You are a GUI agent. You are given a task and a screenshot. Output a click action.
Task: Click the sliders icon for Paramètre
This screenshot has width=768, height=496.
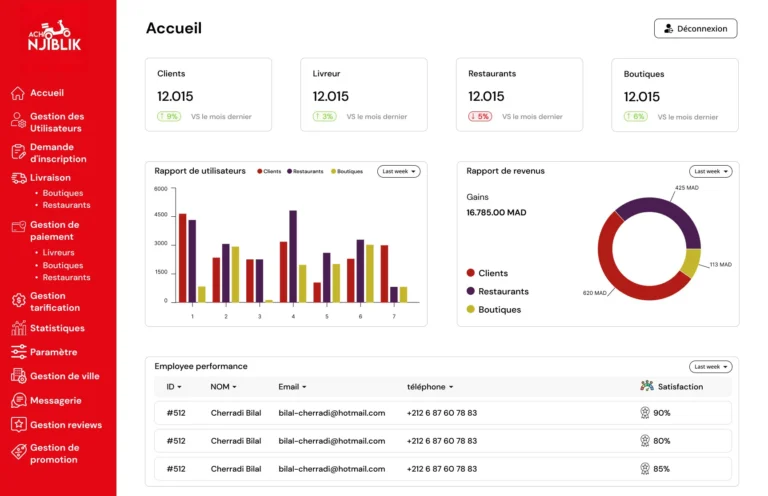[19, 352]
